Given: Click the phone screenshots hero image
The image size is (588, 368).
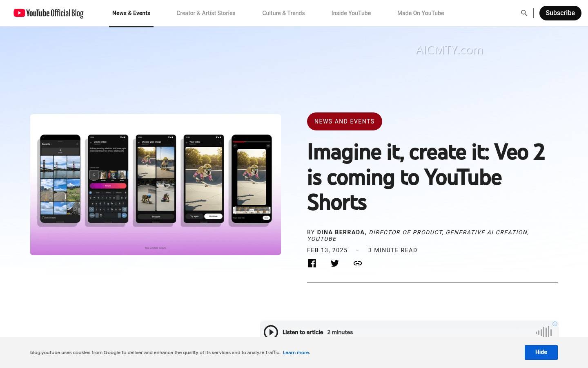Looking at the screenshot, I should tap(156, 184).
